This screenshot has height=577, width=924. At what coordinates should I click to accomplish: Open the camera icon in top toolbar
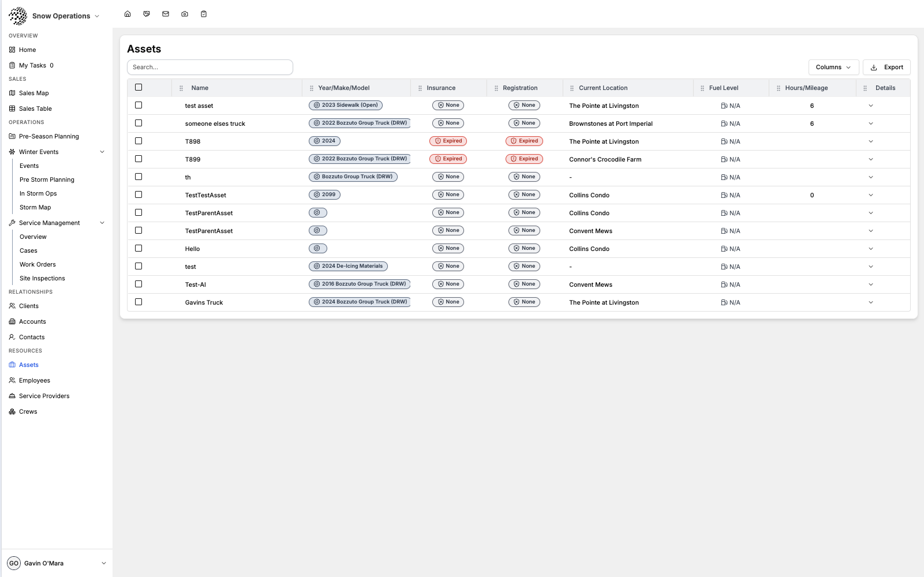(185, 14)
